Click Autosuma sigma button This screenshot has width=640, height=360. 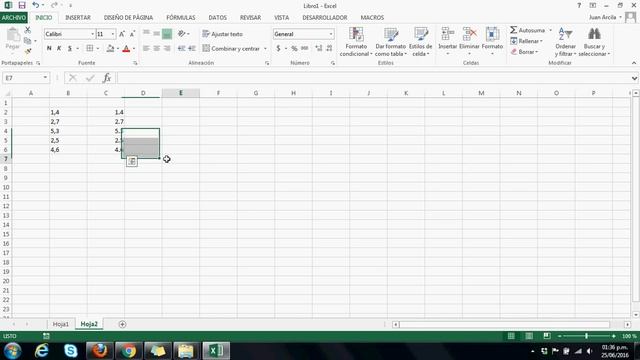pyautogui.click(x=527, y=30)
